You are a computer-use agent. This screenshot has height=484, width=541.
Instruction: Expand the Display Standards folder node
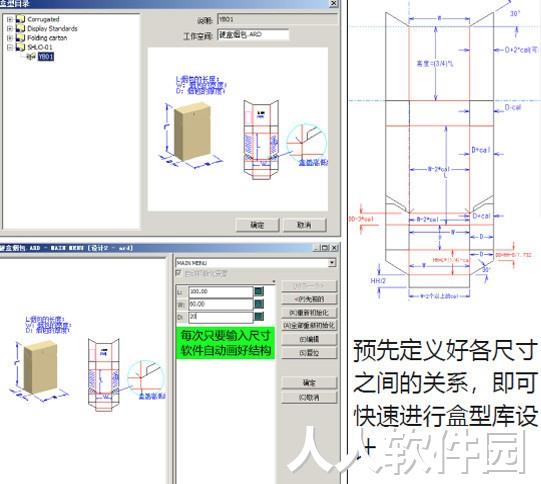(10, 29)
